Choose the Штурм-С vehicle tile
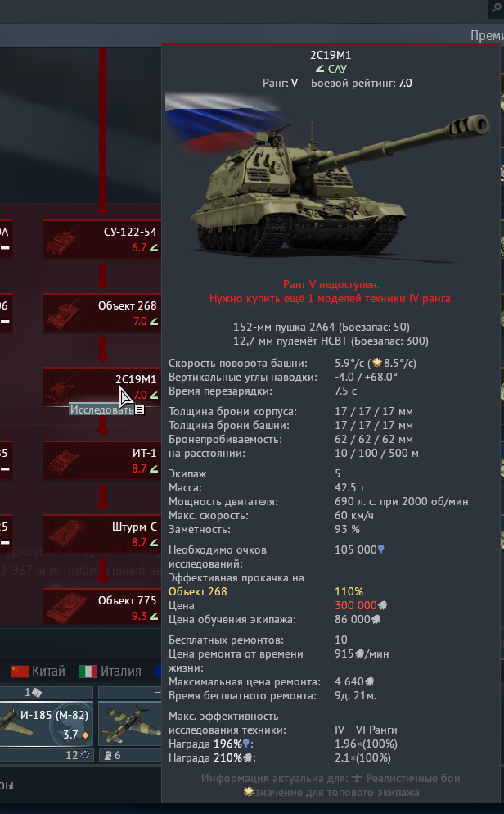Screen dimensions: 504x814 (x=101, y=534)
